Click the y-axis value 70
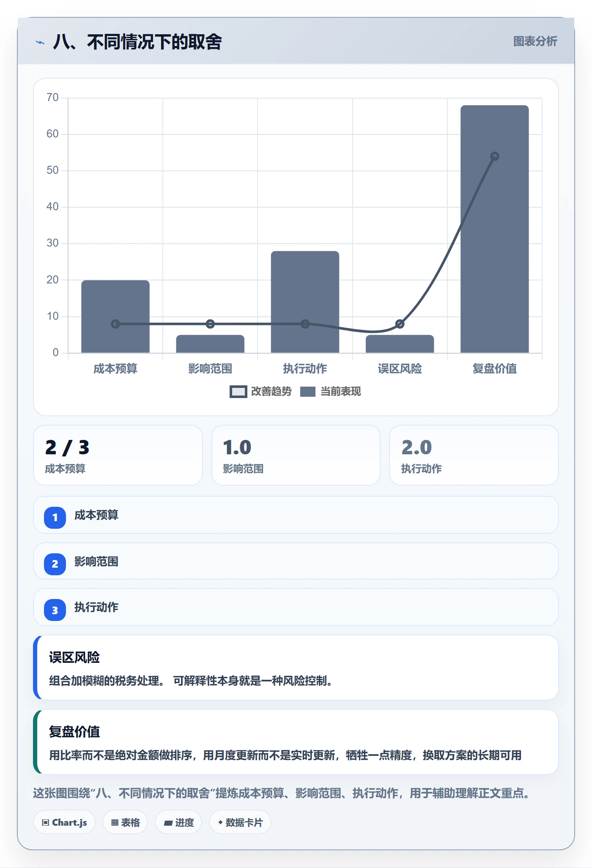The image size is (592, 868). (53, 98)
